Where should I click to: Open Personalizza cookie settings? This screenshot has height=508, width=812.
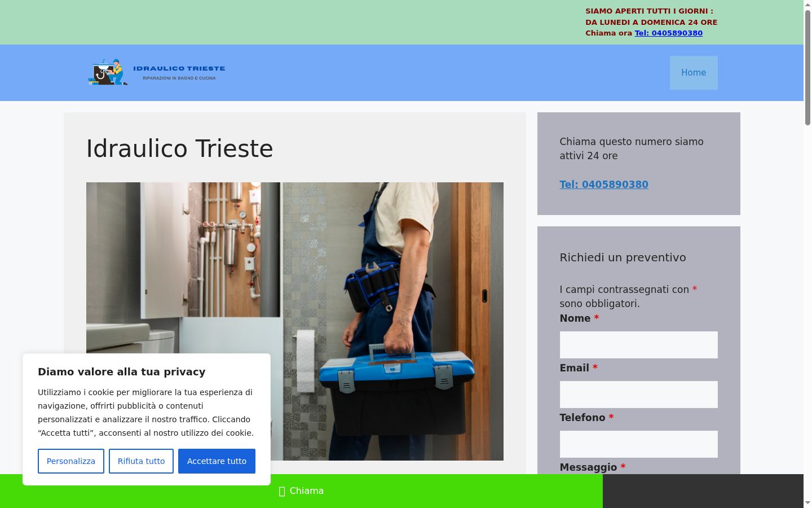coord(71,461)
